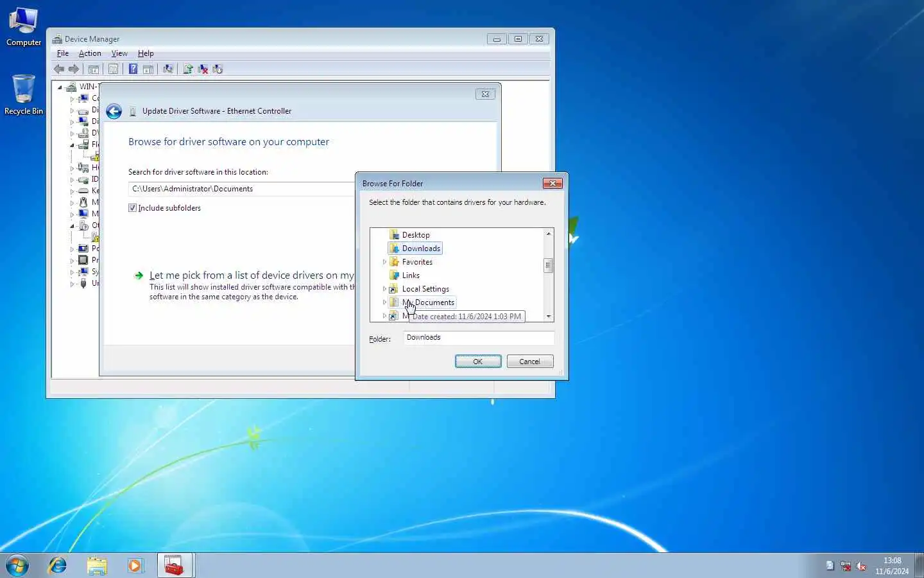
Task: Go back using the blue wizard arrow
Action: (x=114, y=112)
